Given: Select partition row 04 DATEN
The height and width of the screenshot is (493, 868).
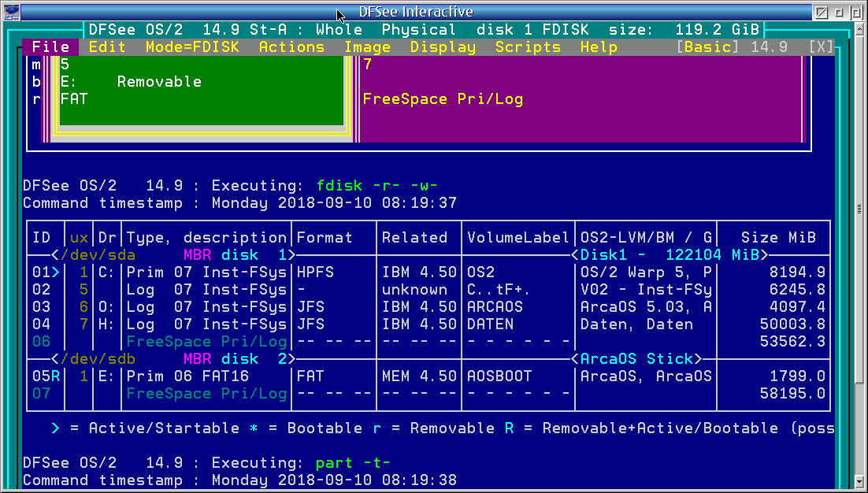Looking at the screenshot, I should (x=428, y=324).
